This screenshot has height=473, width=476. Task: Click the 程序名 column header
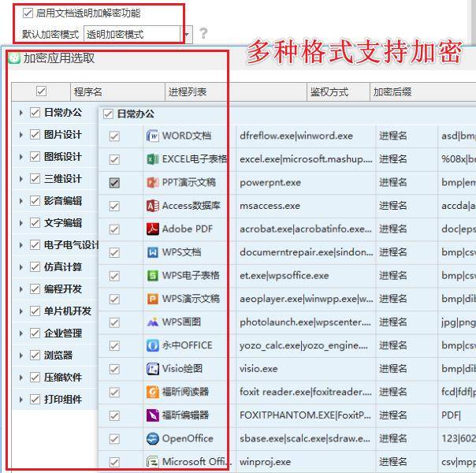[x=117, y=91]
